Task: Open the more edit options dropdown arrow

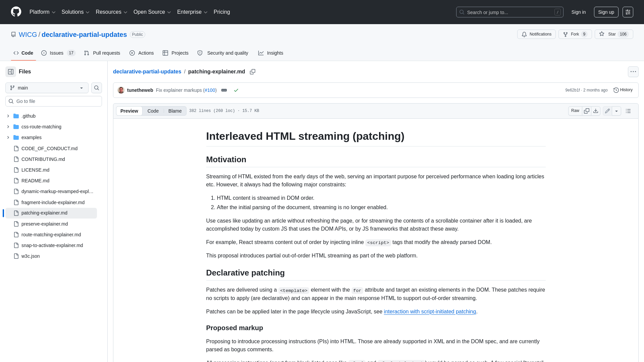Action: pyautogui.click(x=616, y=111)
